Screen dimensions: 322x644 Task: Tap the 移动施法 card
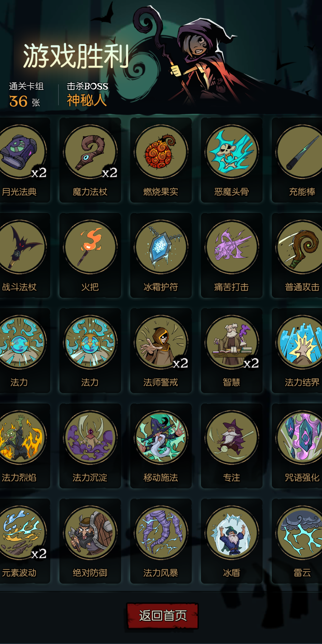[x=161, y=446]
